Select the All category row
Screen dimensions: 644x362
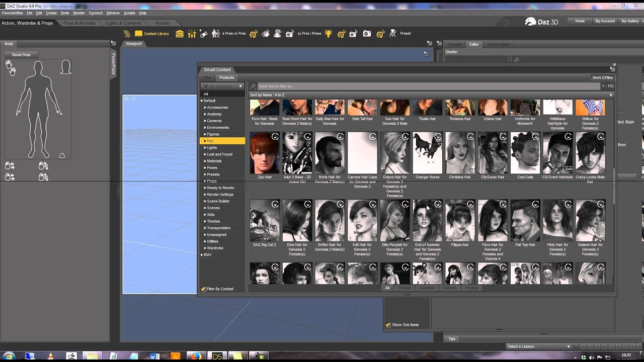coord(222,94)
